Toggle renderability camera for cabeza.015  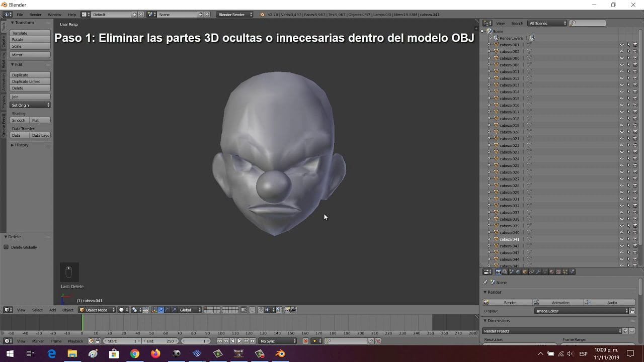point(635,99)
